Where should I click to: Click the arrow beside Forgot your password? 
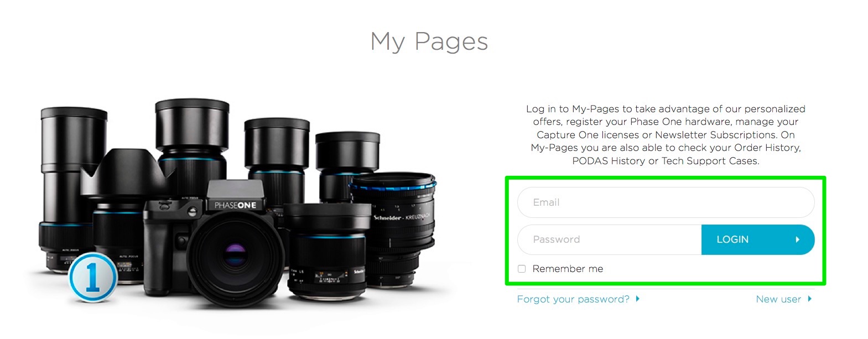[x=637, y=299]
